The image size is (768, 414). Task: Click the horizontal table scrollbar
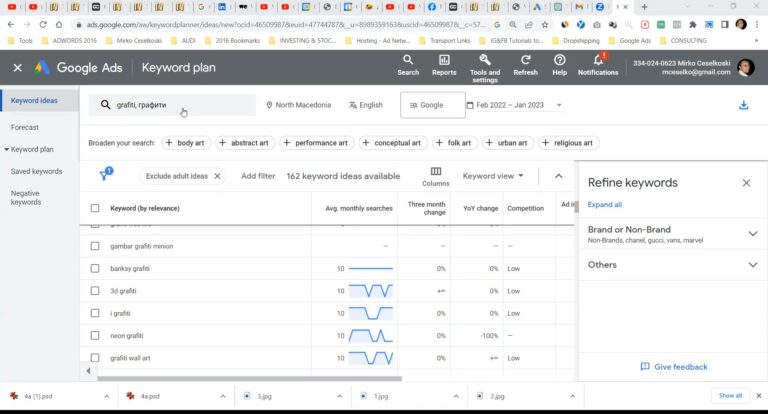point(249,378)
